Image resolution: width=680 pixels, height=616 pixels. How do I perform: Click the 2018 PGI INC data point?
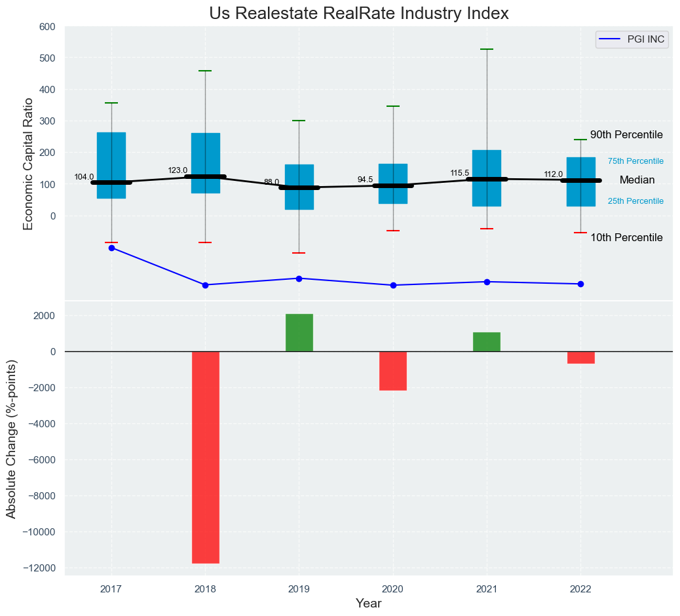tap(206, 285)
